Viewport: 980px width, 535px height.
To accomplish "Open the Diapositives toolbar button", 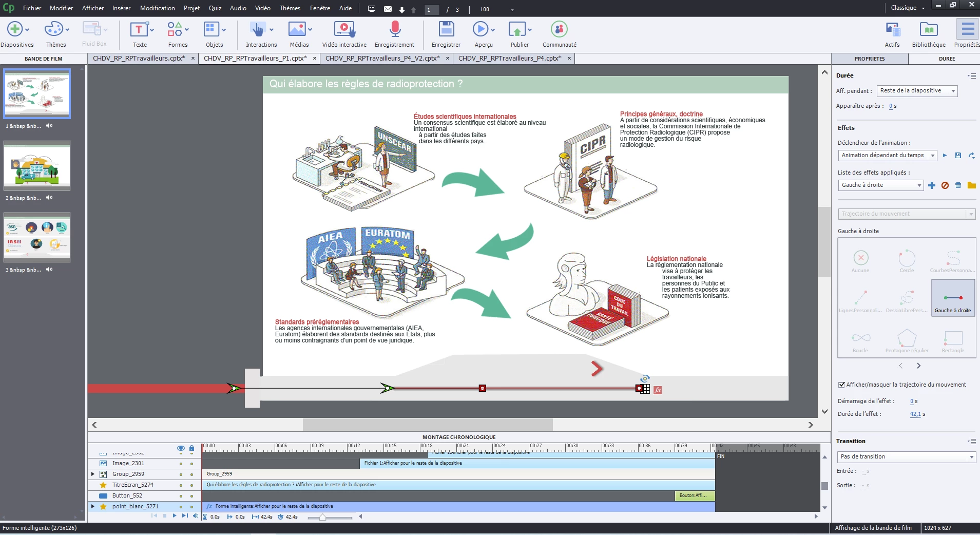I will [x=16, y=34].
